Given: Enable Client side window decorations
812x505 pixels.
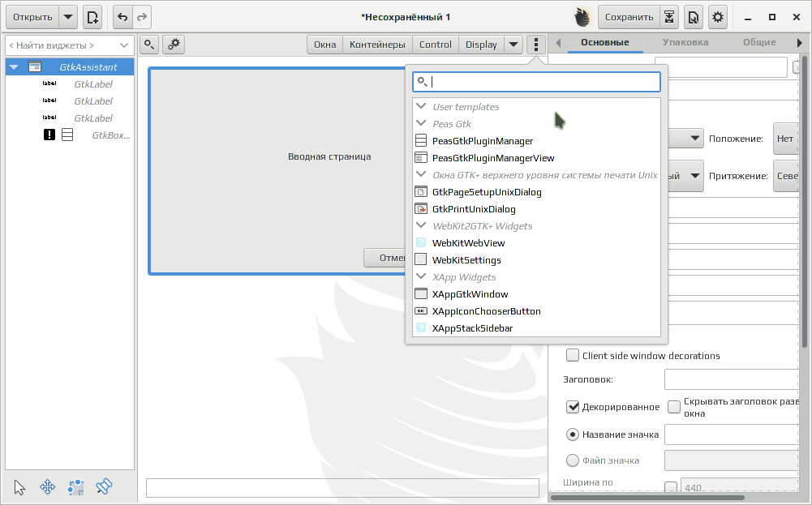Looking at the screenshot, I should tap(572, 356).
